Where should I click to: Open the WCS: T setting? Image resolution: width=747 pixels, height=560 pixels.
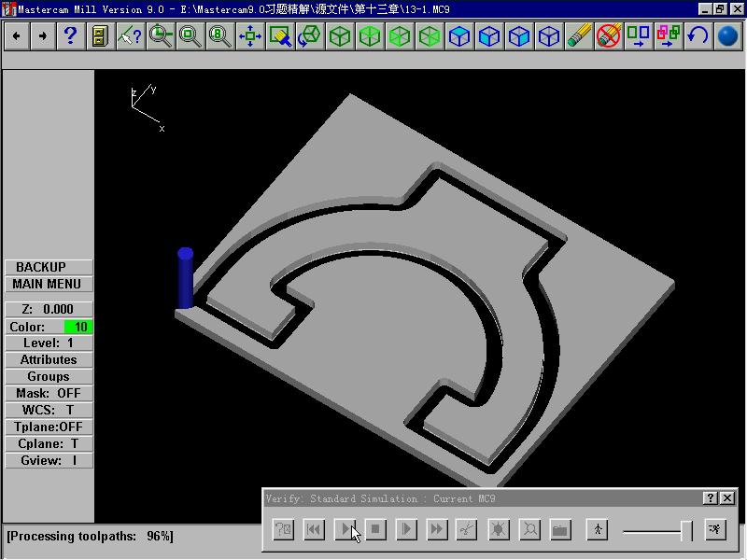(49, 410)
